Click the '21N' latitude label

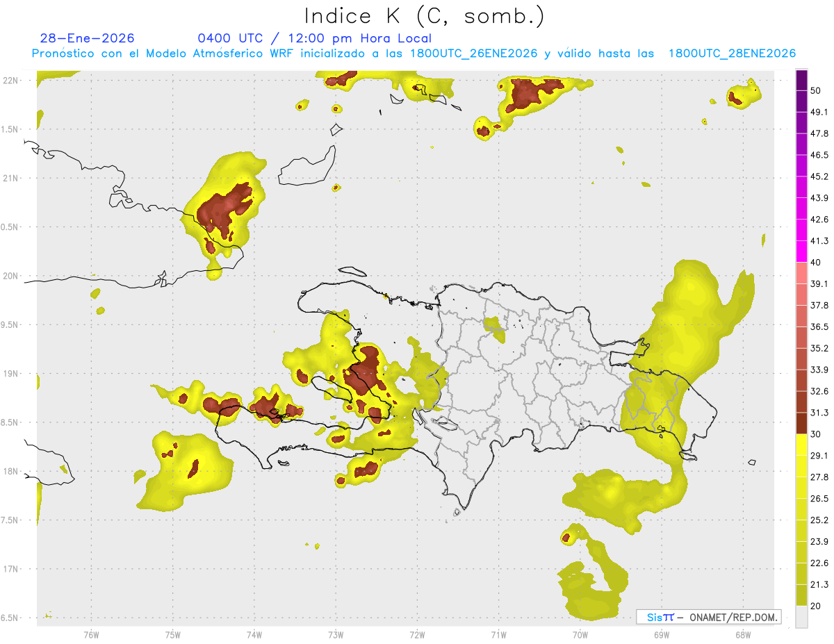[11, 179]
